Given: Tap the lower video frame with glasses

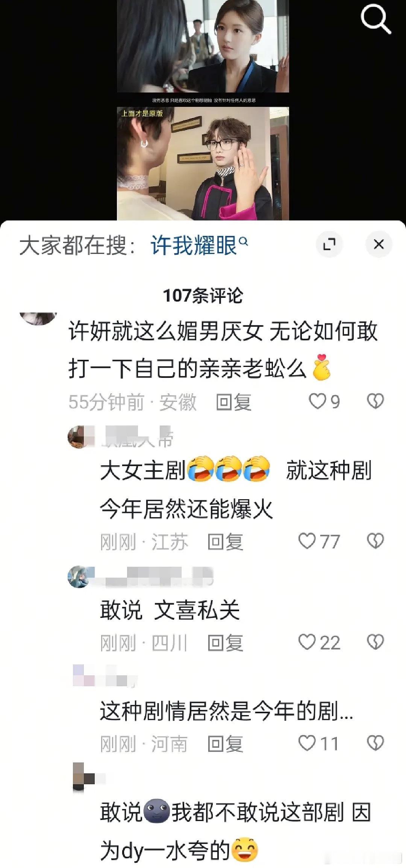Looking at the screenshot, I should pyautogui.click(x=203, y=163).
